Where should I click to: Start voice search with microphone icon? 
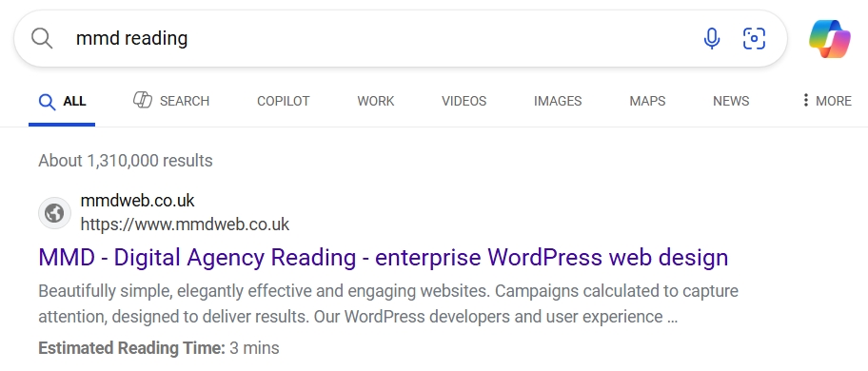point(711,39)
